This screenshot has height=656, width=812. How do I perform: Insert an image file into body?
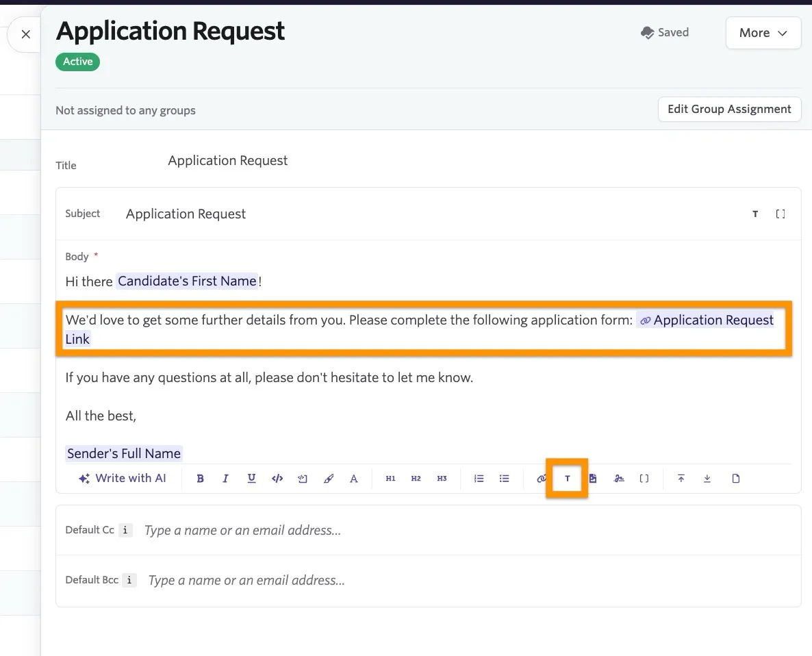coord(593,479)
